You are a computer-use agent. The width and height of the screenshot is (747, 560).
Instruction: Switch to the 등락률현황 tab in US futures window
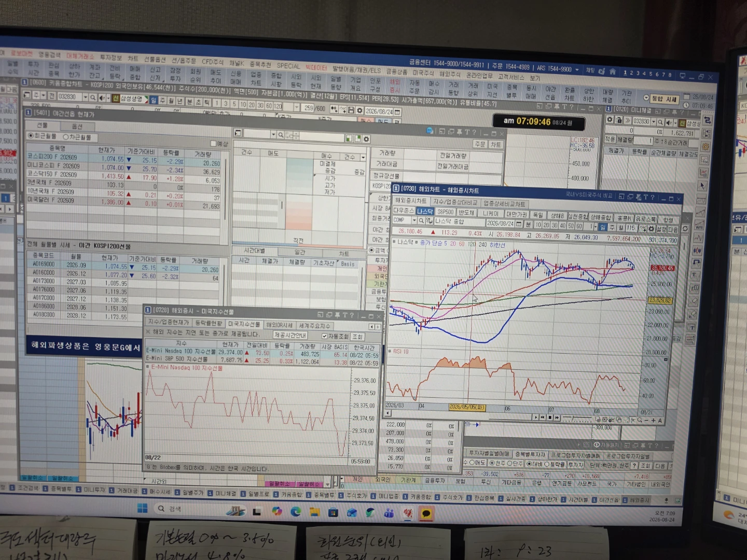208,323
